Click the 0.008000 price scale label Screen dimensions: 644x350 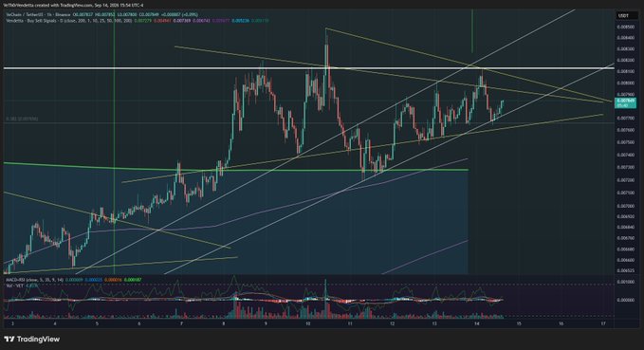pyautogui.click(x=626, y=83)
